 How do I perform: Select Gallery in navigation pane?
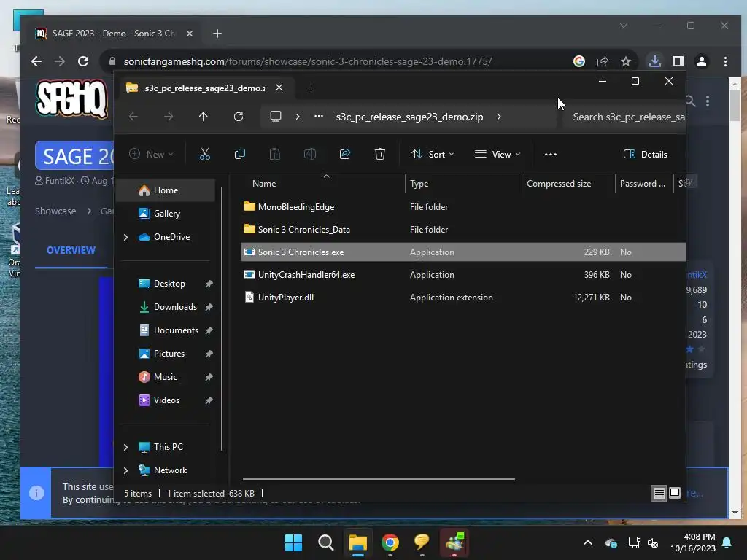(166, 214)
